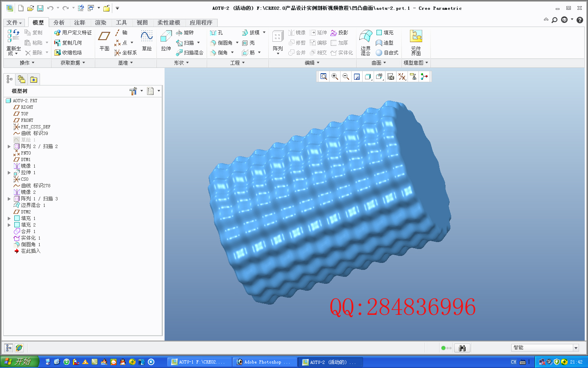Switch to AOTU-1 window in taskbar

click(199, 362)
